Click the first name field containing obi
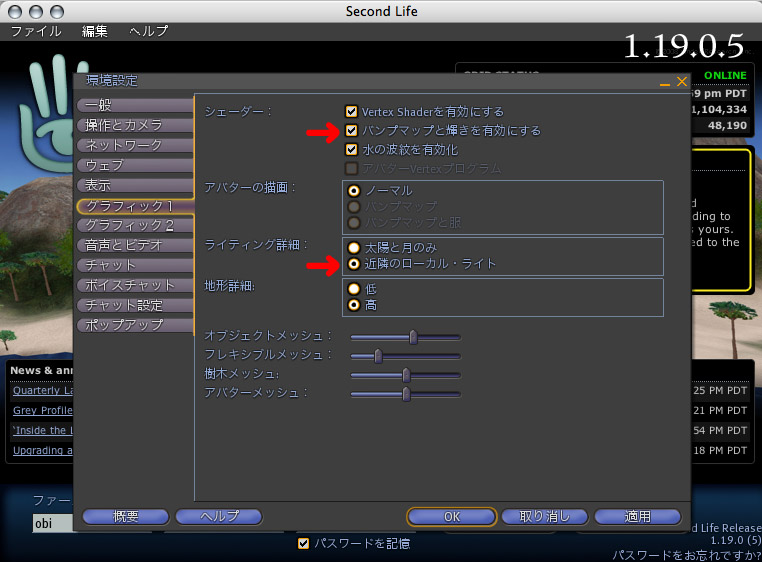762x562 pixels. [x=53, y=523]
